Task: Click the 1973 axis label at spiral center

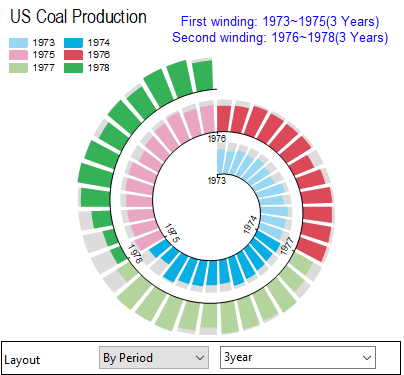Action: (x=217, y=181)
